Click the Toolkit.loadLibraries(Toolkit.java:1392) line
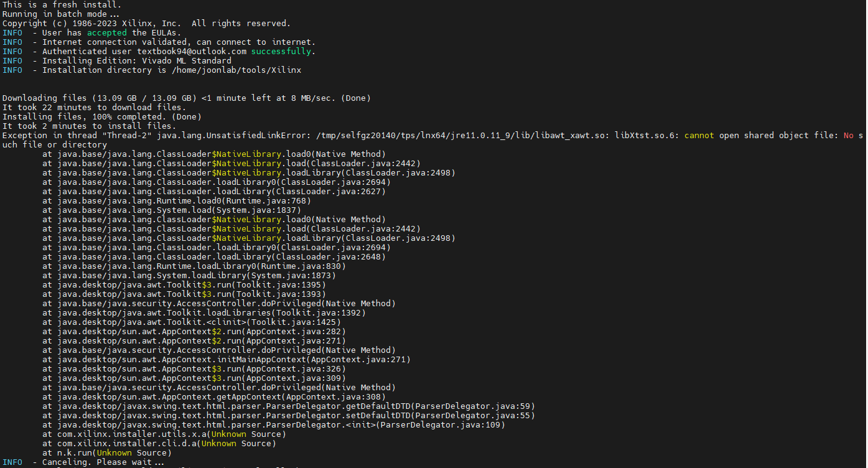 (204, 313)
